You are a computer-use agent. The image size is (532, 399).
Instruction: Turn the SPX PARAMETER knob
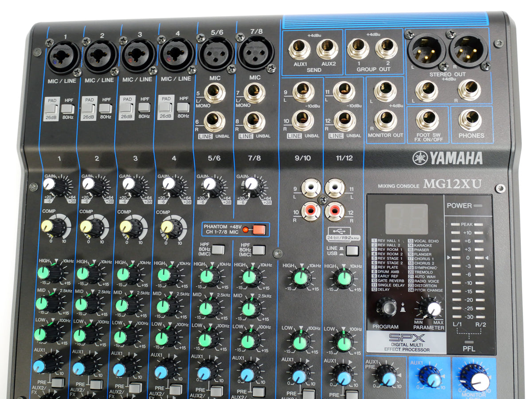[x=430, y=307]
